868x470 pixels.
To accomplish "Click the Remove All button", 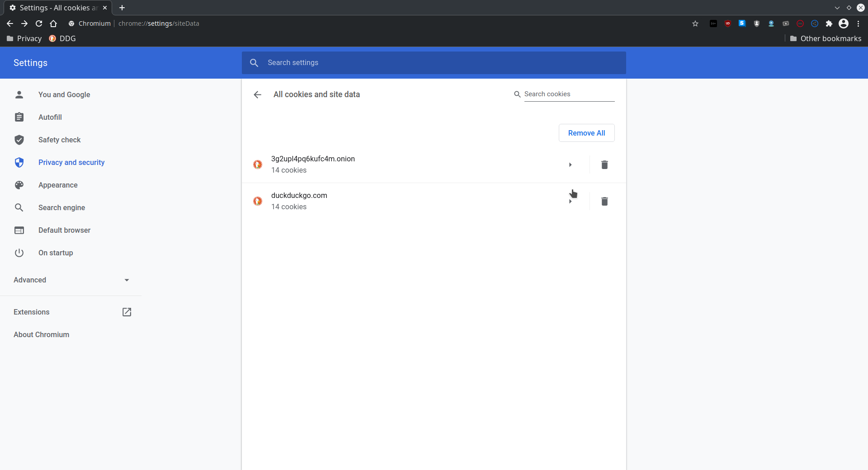I will pos(586,133).
